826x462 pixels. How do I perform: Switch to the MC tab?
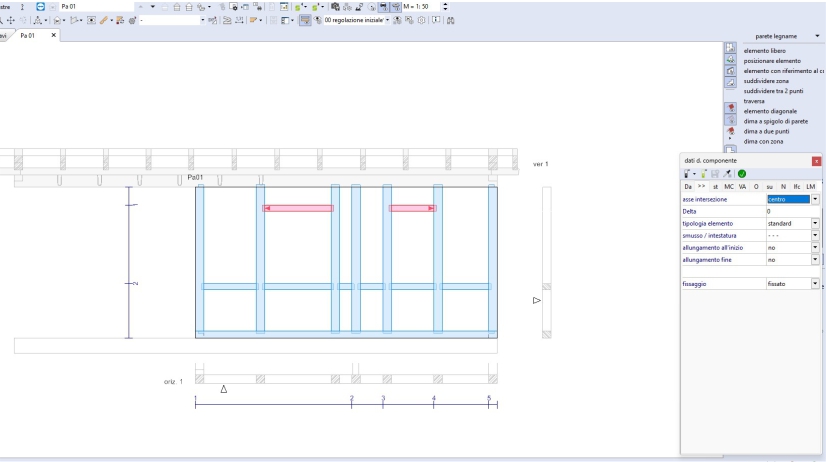pyautogui.click(x=728, y=187)
